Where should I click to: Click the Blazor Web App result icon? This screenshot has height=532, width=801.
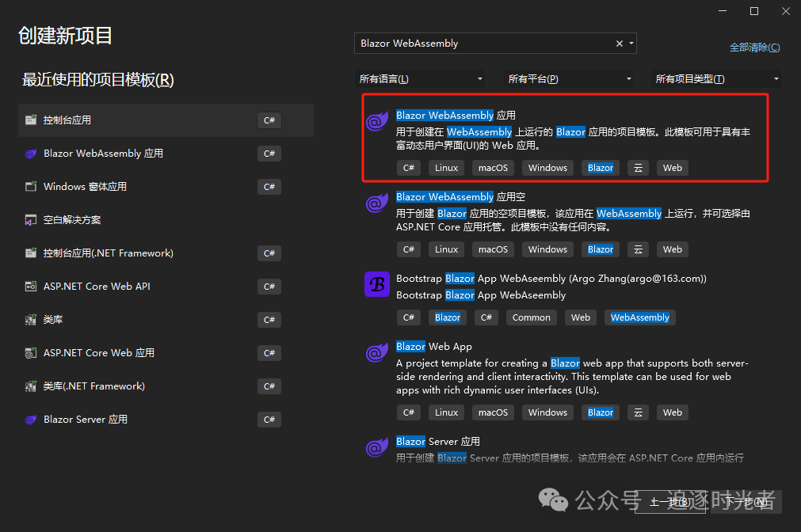point(377,352)
